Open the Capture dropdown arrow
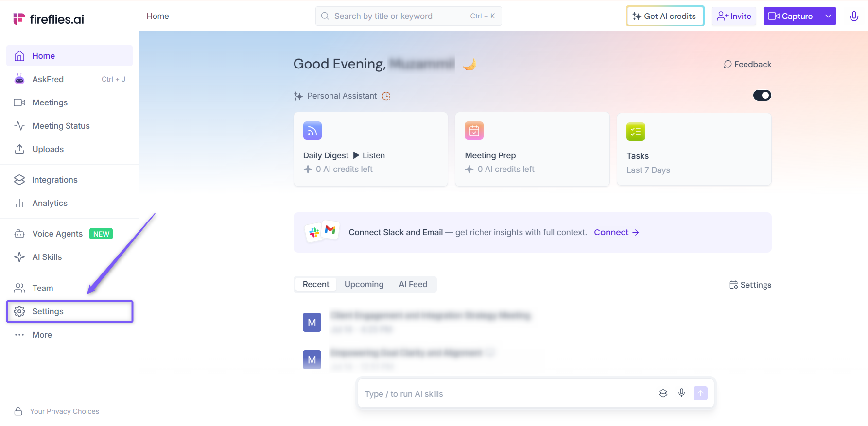 828,16
